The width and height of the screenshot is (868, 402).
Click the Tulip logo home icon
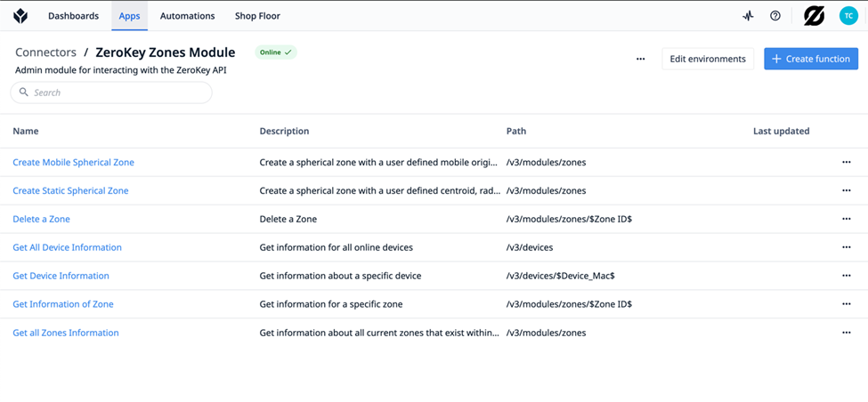pos(20,16)
